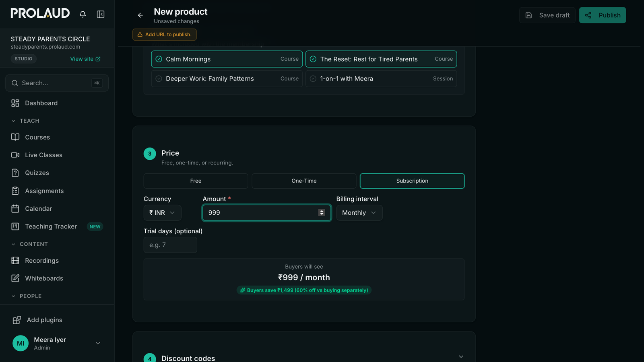Click 'steadyparents.prolaud.com' text
The image size is (644, 362).
(45, 47)
